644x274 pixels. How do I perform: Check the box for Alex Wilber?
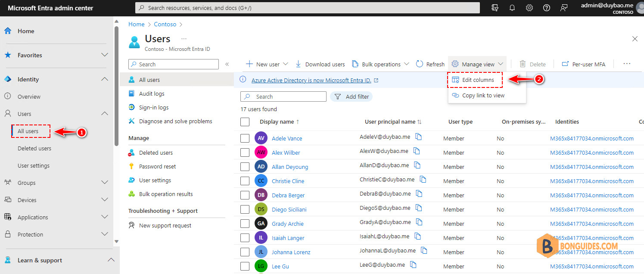tap(245, 153)
